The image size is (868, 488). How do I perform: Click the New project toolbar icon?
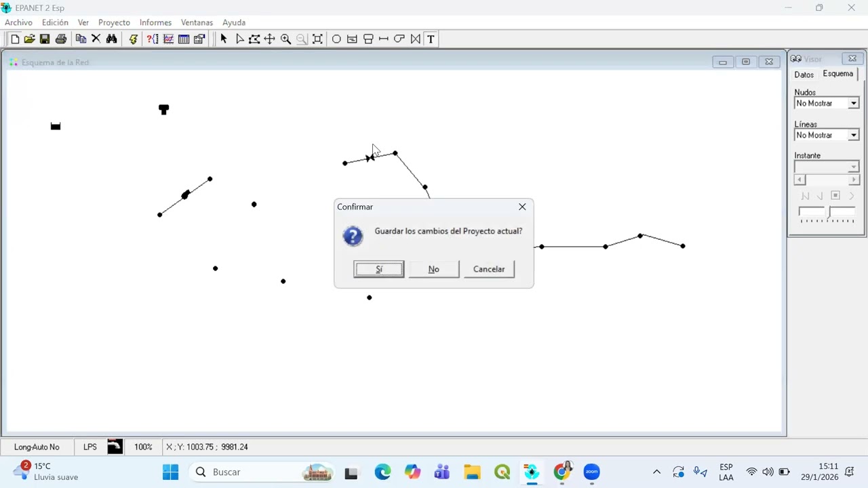point(15,39)
